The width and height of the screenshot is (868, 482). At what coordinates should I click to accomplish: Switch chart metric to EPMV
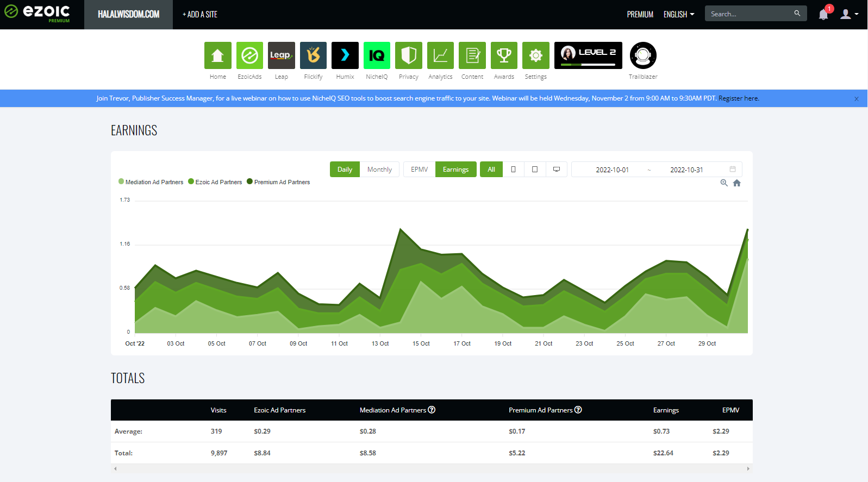419,170
